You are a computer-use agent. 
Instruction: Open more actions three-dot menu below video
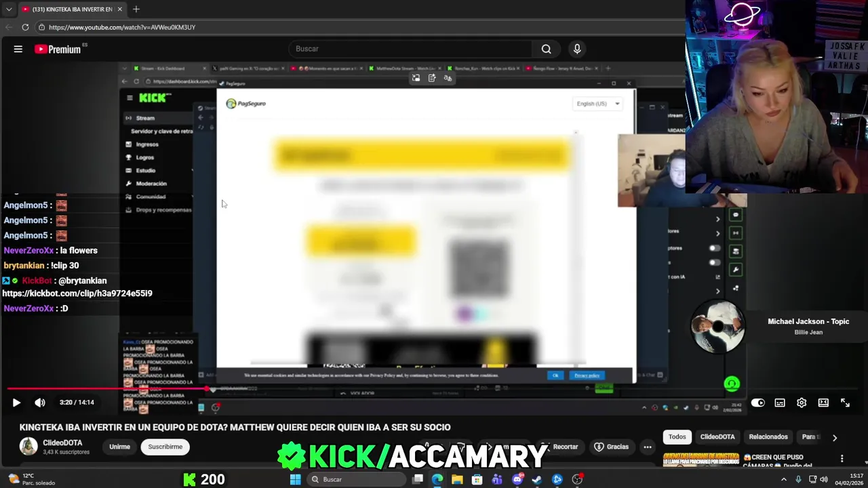click(x=648, y=447)
